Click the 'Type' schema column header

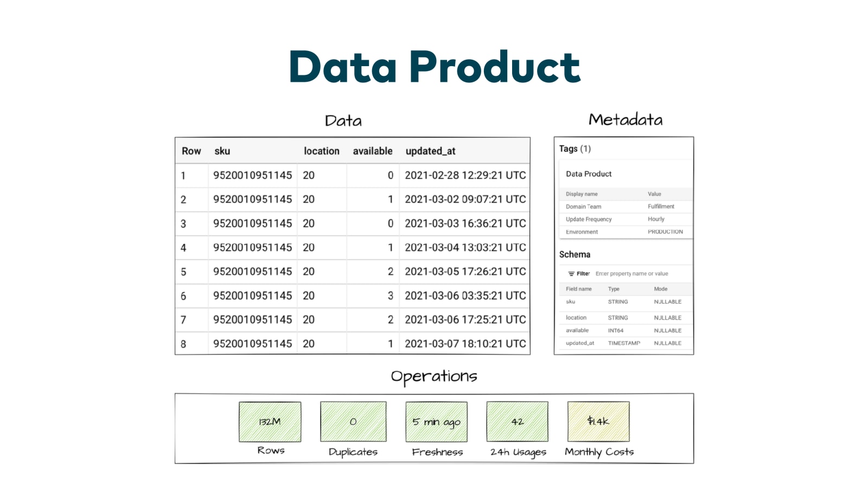point(614,289)
